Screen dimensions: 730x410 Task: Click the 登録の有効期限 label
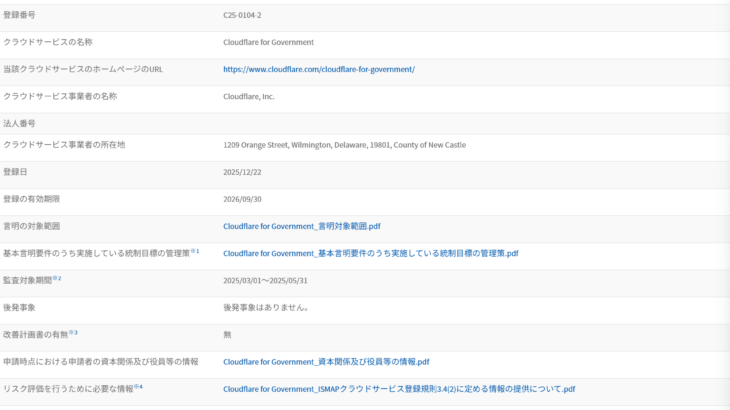(x=32, y=199)
